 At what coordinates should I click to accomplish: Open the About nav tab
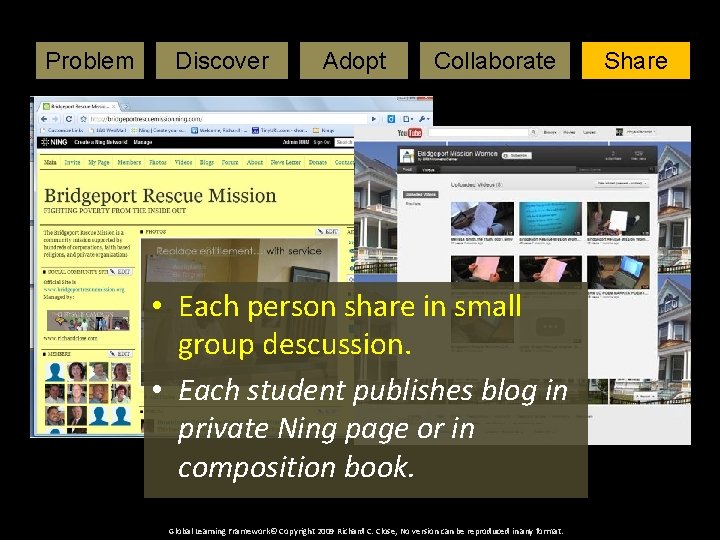255,163
